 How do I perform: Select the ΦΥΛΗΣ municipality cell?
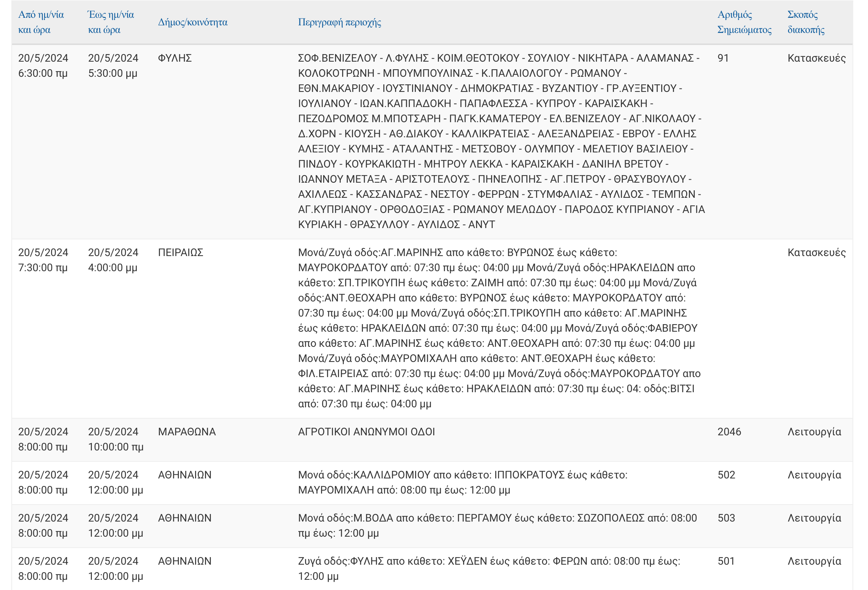[175, 58]
